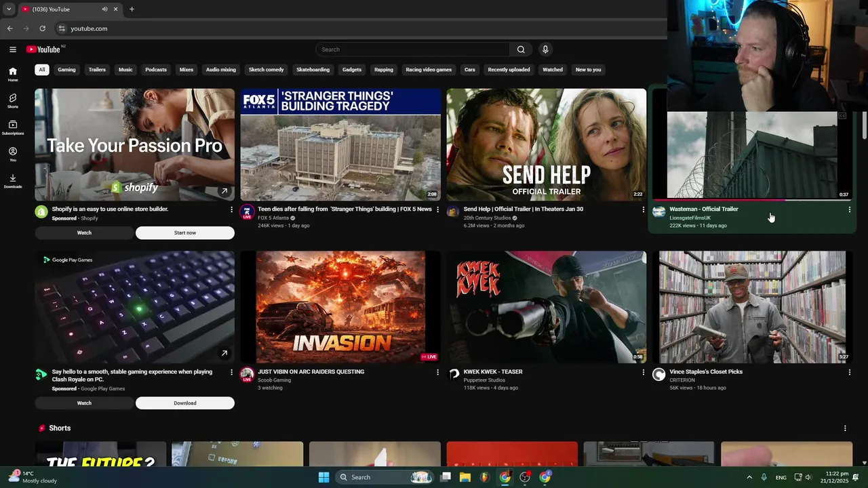The height and width of the screenshot is (488, 868).
Task: Click the YouTube logo
Action: click(43, 49)
